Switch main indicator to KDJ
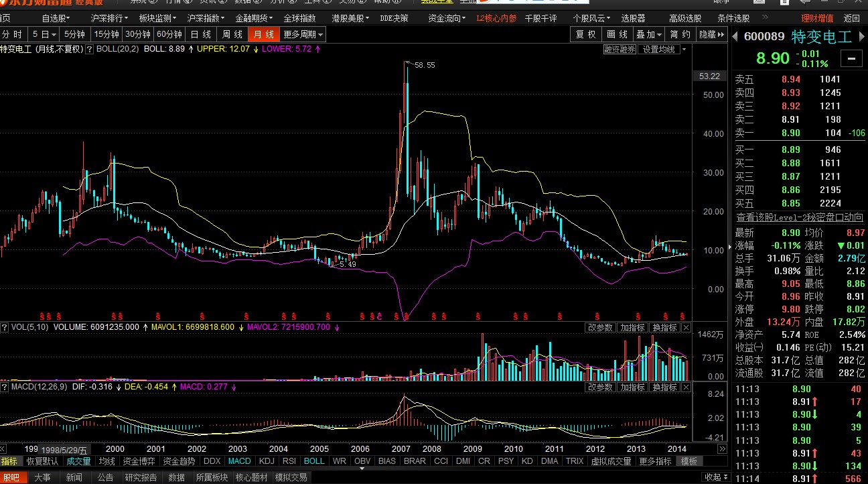The height and width of the screenshot is (484, 868). (267, 461)
